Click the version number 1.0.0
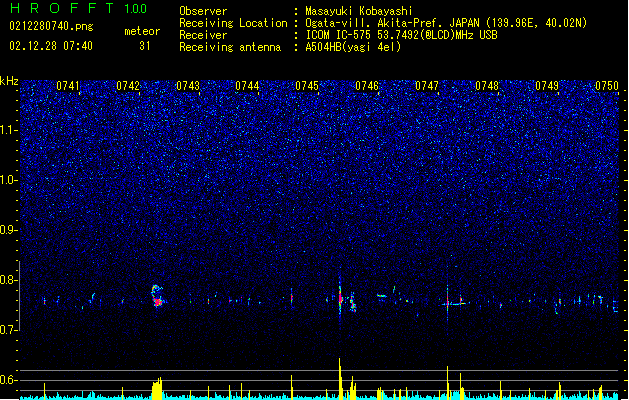Image resolution: width=629 pixels, height=400 pixels. click(x=135, y=9)
